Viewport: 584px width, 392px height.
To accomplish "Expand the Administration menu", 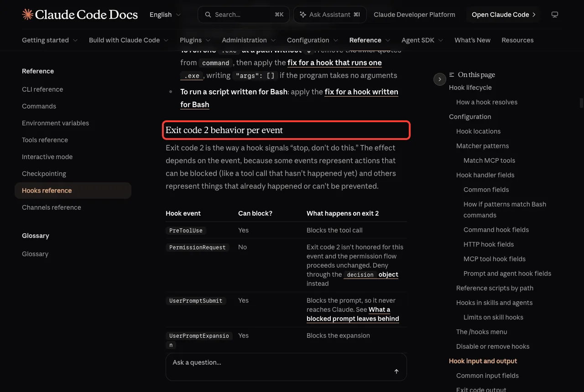I will click(249, 40).
